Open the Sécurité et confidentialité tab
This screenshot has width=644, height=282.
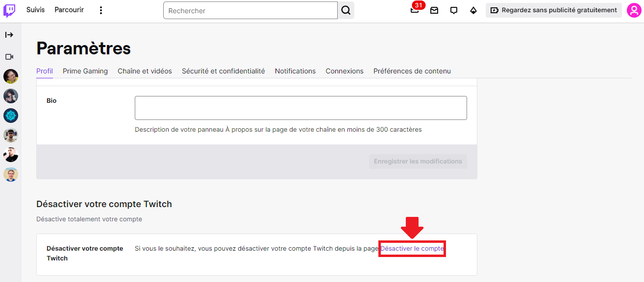(223, 71)
